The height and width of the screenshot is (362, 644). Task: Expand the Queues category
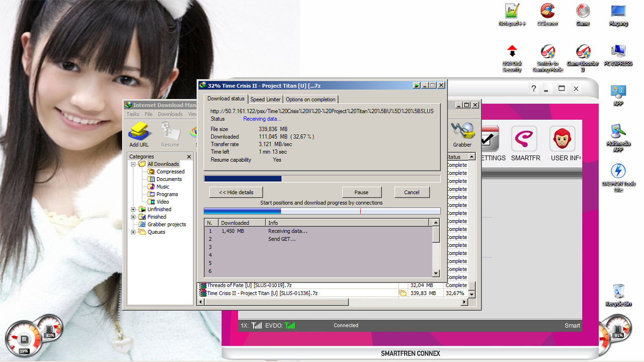coord(133,232)
